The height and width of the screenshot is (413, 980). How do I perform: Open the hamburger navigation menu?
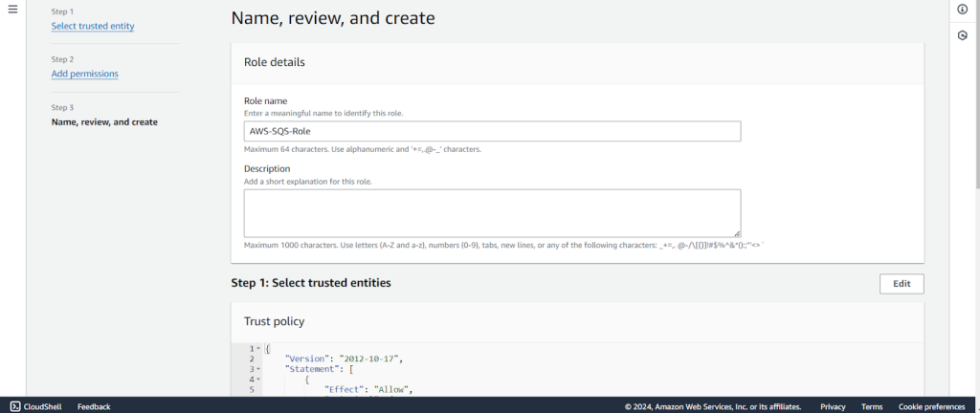coord(12,10)
